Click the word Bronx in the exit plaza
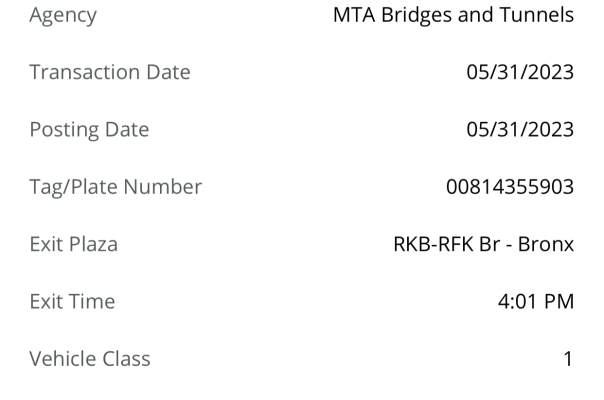This screenshot has width=604, height=400. pyautogui.click(x=546, y=244)
